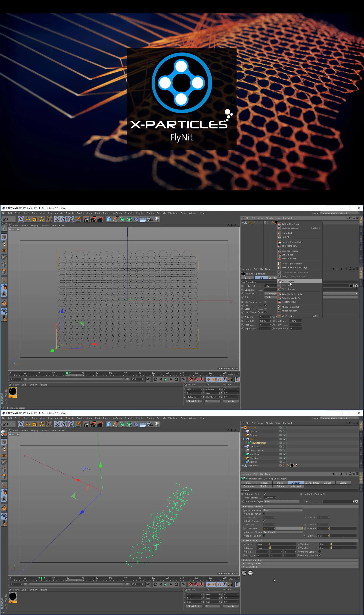Select Live Selection tool in lower Cinema 4D window

pos(21,424)
